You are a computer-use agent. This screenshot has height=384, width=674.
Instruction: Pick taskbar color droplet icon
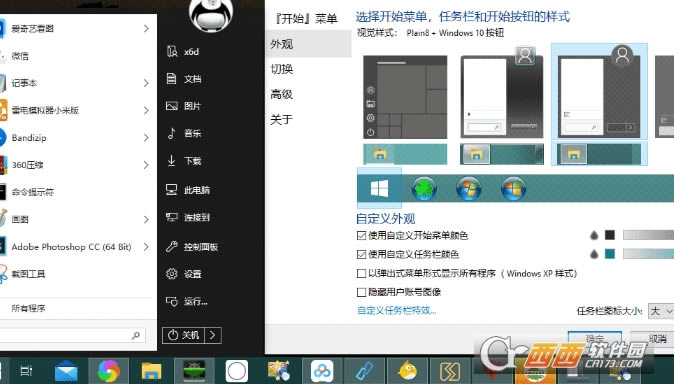click(594, 254)
